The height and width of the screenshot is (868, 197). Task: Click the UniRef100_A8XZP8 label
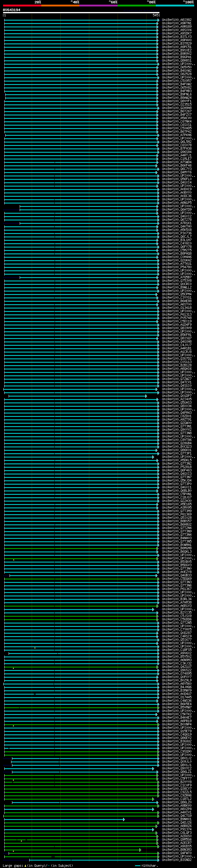(x=177, y=809)
